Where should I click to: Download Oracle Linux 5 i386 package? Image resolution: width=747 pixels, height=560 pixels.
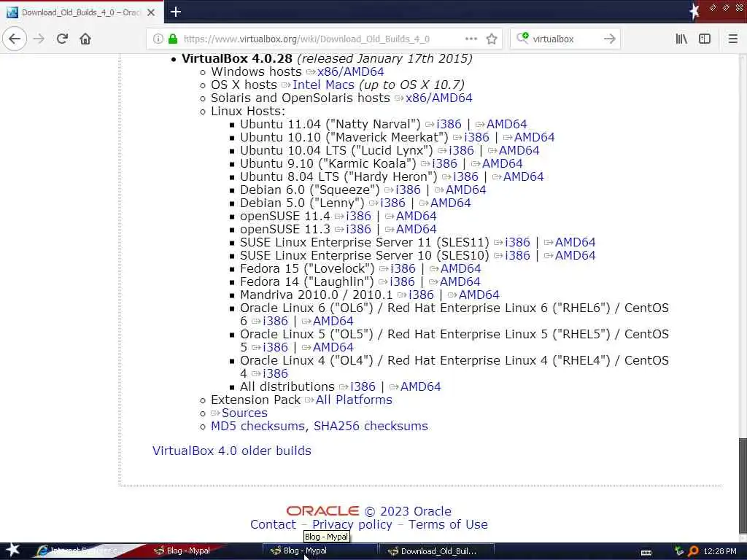coord(275,347)
